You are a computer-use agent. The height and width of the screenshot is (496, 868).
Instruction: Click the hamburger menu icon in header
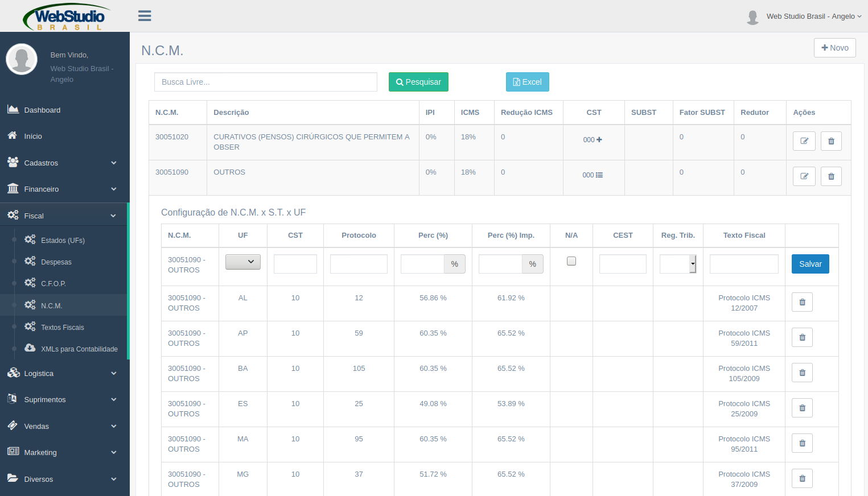pyautogui.click(x=145, y=16)
